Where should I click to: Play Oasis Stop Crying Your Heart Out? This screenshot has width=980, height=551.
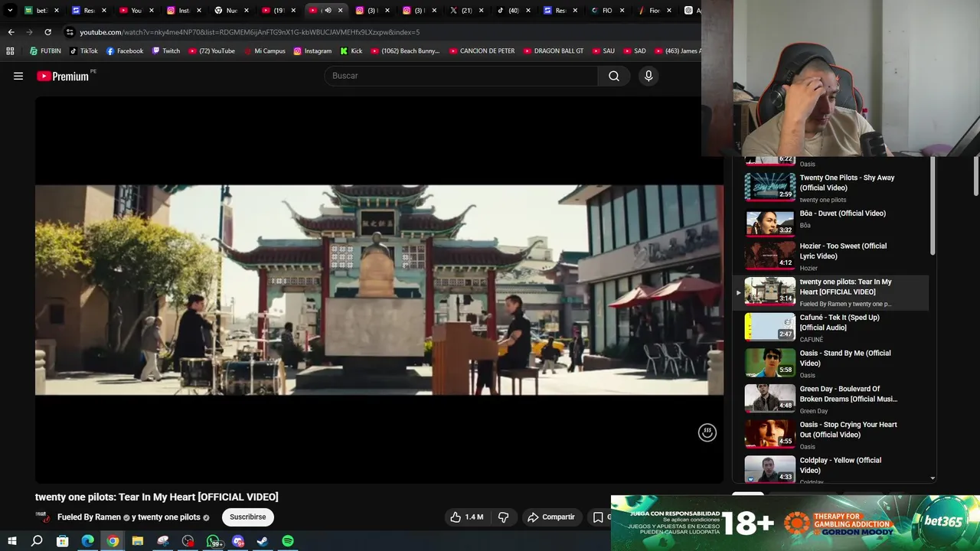click(x=831, y=434)
